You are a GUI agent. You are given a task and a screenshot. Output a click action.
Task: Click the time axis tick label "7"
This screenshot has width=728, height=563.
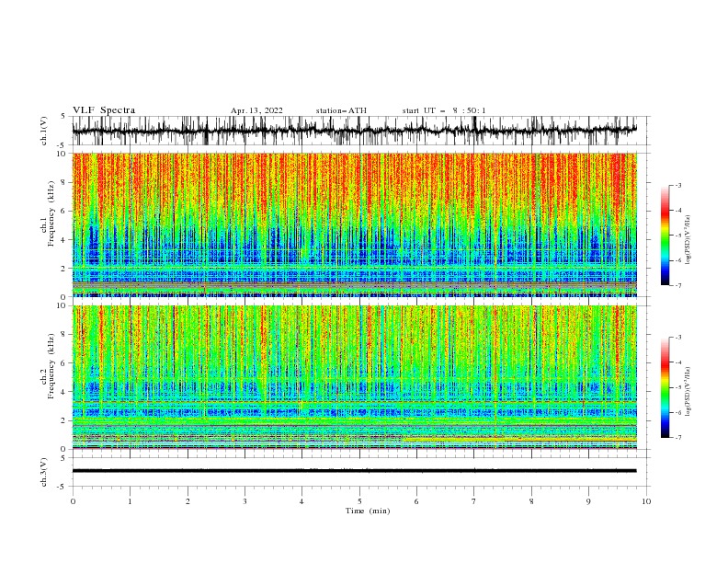click(474, 501)
